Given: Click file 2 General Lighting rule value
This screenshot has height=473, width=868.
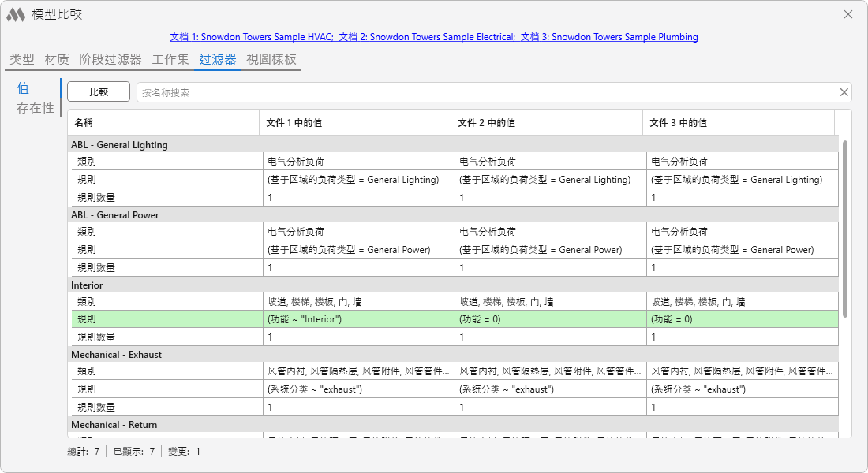Looking at the screenshot, I should point(544,180).
